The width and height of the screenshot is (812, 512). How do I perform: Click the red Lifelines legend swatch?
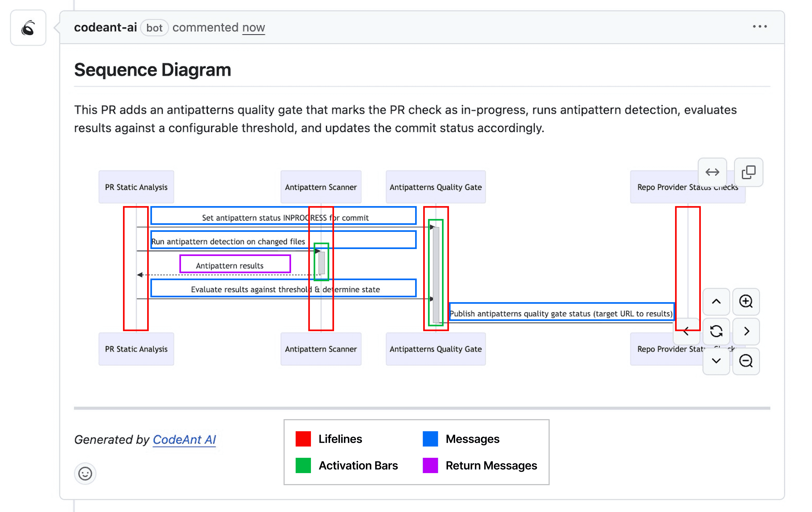tap(303, 439)
